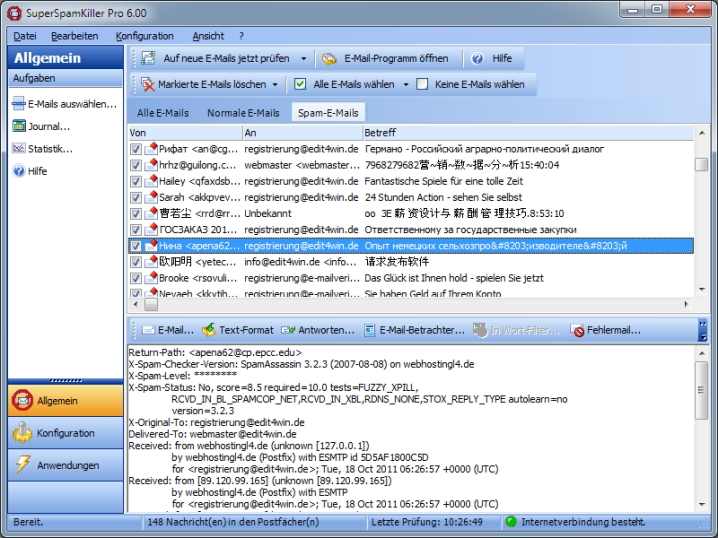Toggle the Keine E-Mails wählen checkbox
The image size is (718, 538).
coord(422,85)
